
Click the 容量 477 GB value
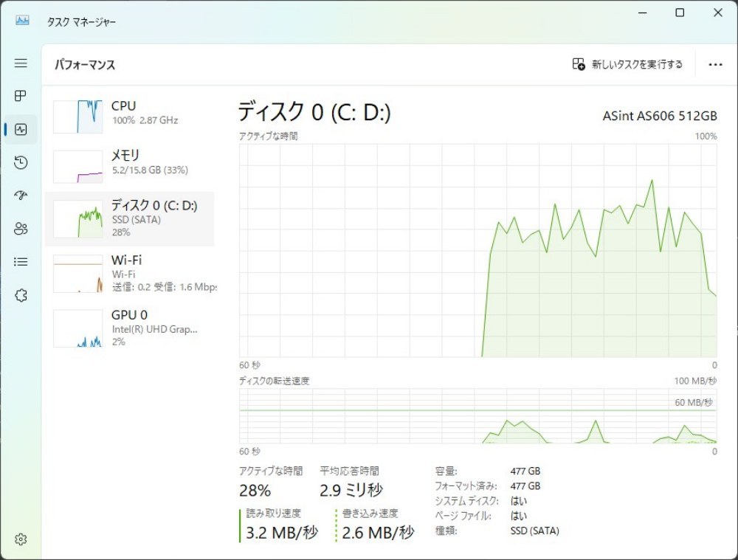pyautogui.click(x=525, y=471)
